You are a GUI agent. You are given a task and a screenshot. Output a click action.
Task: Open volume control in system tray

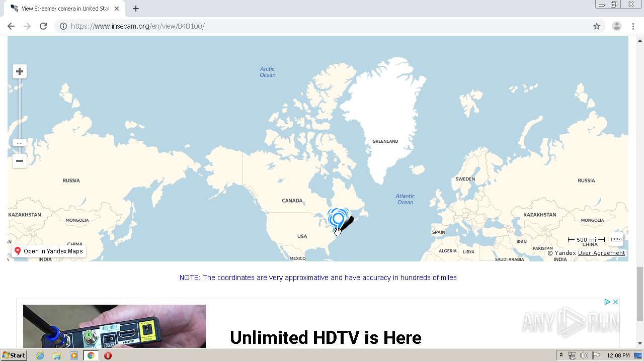(584, 355)
